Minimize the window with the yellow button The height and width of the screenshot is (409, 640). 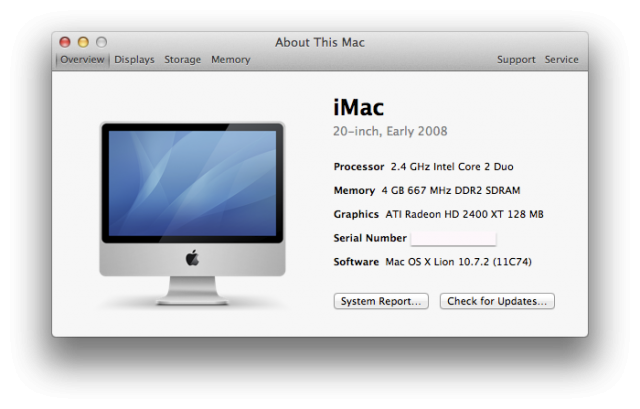coord(83,42)
